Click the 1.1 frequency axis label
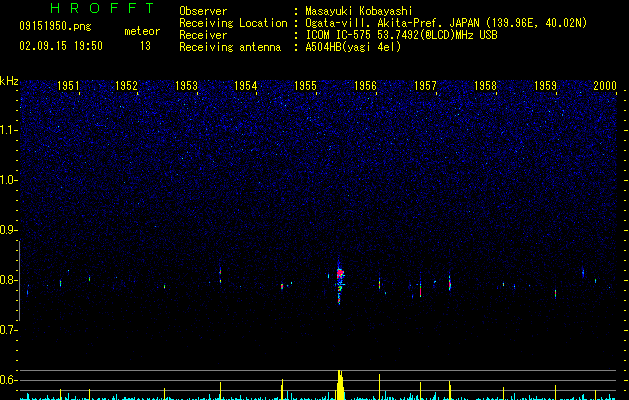The image size is (629, 400). click(9, 130)
